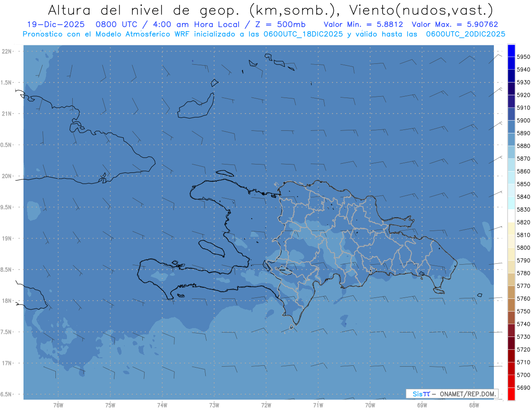The width and height of the screenshot is (532, 411).
Task: Click the 18N latitude axis label
Action: click(x=8, y=301)
